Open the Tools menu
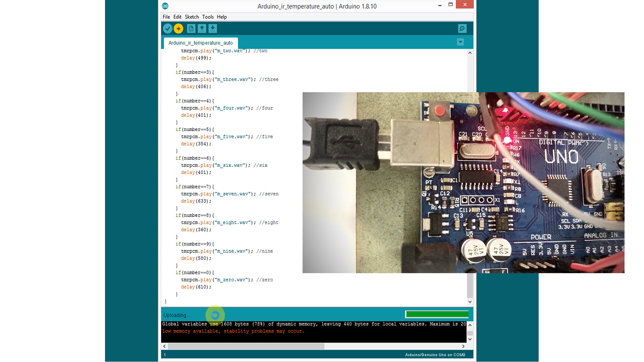Image resolution: width=644 pixels, height=362 pixels. point(208,17)
